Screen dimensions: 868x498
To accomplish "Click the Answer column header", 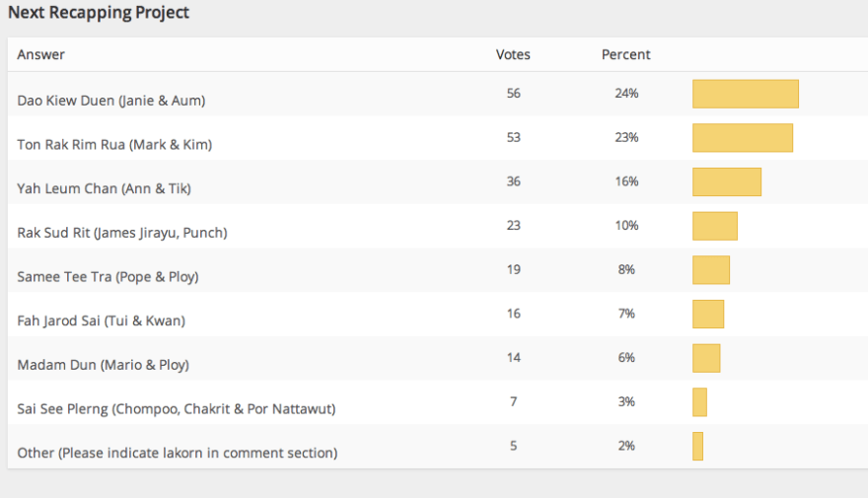I will click(x=41, y=54).
